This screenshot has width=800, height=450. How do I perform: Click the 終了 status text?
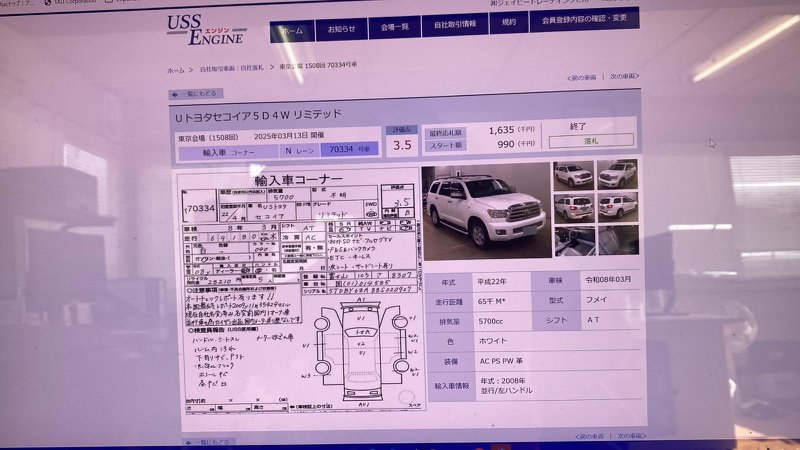click(578, 126)
